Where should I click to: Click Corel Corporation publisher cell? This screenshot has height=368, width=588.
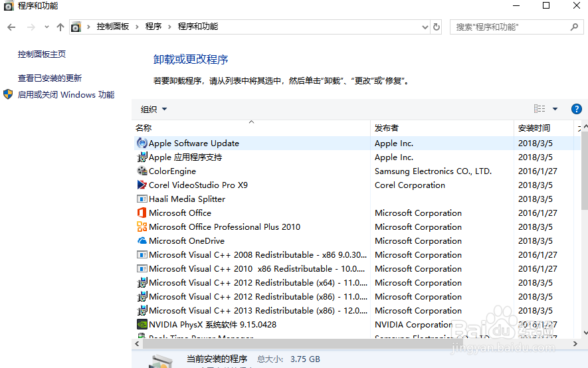point(410,185)
